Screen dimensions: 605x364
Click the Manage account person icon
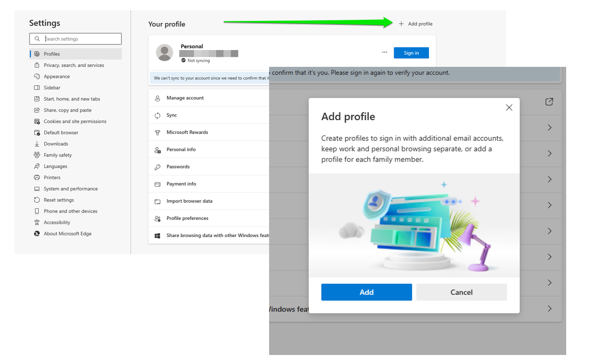(158, 98)
